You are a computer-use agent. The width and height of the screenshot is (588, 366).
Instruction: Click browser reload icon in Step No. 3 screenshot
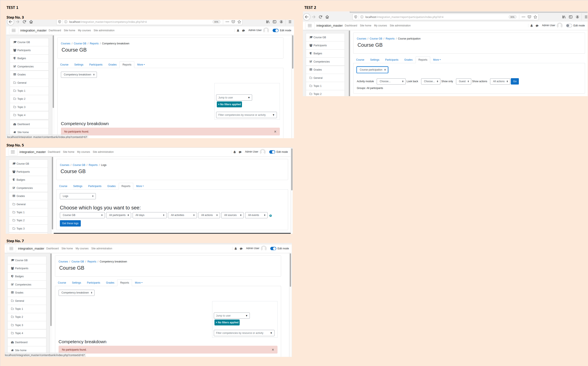[x=24, y=22]
